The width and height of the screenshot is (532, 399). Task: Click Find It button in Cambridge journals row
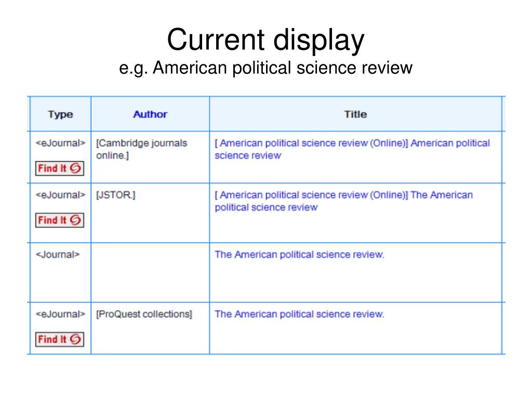click(59, 168)
